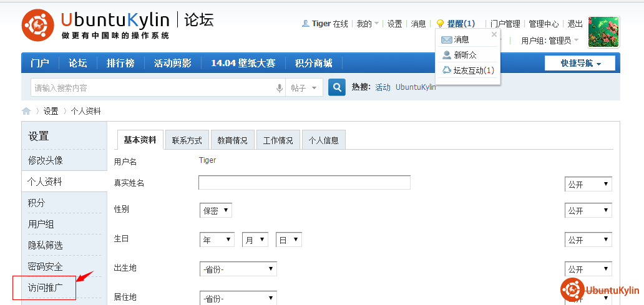
Task: Open 积分商城 in the navigation bar
Action: (x=313, y=63)
